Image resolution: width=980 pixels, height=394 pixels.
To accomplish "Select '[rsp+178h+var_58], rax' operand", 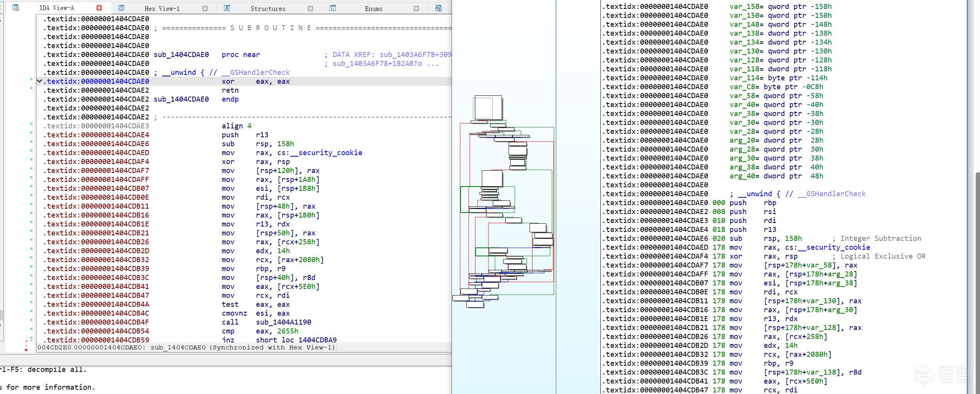I will click(811, 265).
